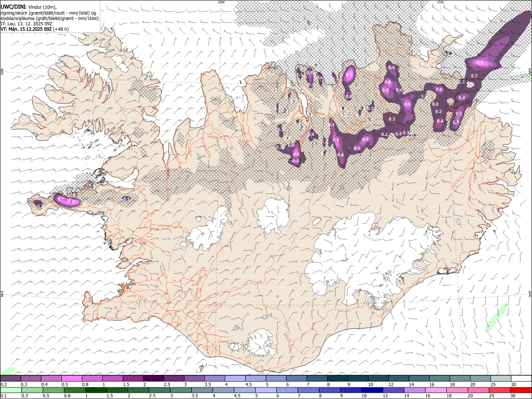
Task: Click the 'IT: Lau. 13. 12. 2025 09Z' line
Action: tap(26, 24)
